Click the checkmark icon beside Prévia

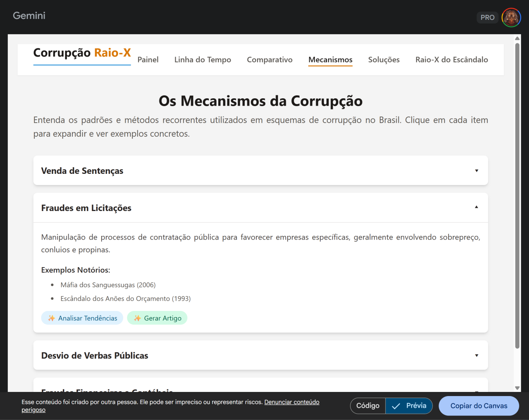point(396,406)
